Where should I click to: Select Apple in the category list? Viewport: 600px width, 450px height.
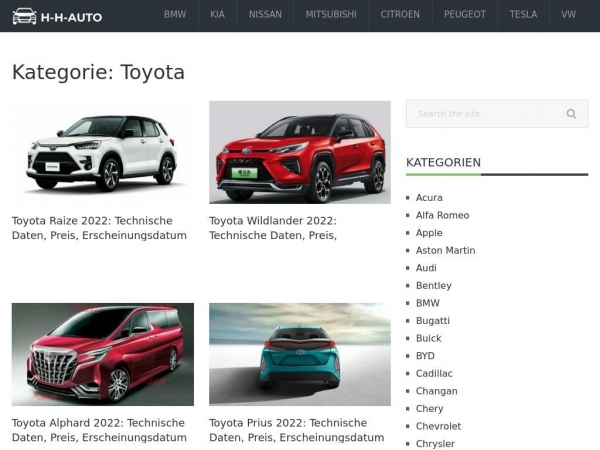(429, 233)
